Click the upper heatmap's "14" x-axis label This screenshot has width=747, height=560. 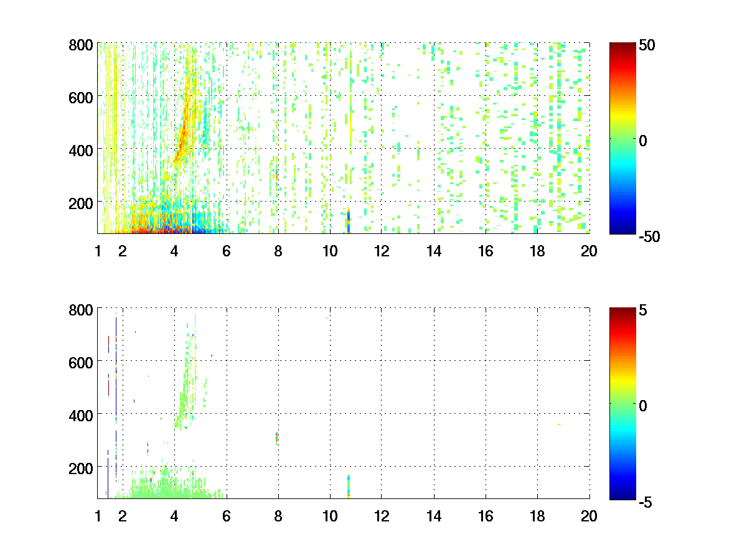pyautogui.click(x=434, y=251)
